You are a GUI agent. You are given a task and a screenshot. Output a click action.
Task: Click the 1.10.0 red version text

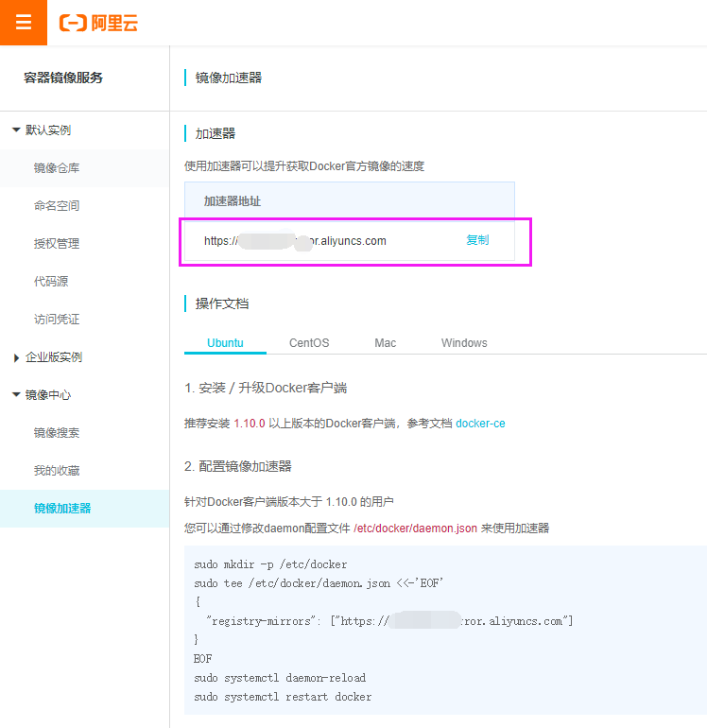tap(250, 424)
